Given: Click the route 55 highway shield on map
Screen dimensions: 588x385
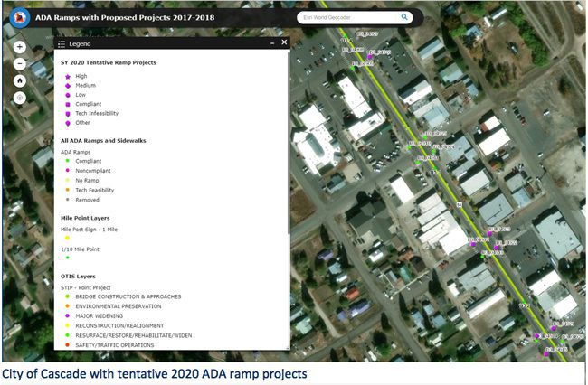Looking at the screenshot, I should [460, 204].
